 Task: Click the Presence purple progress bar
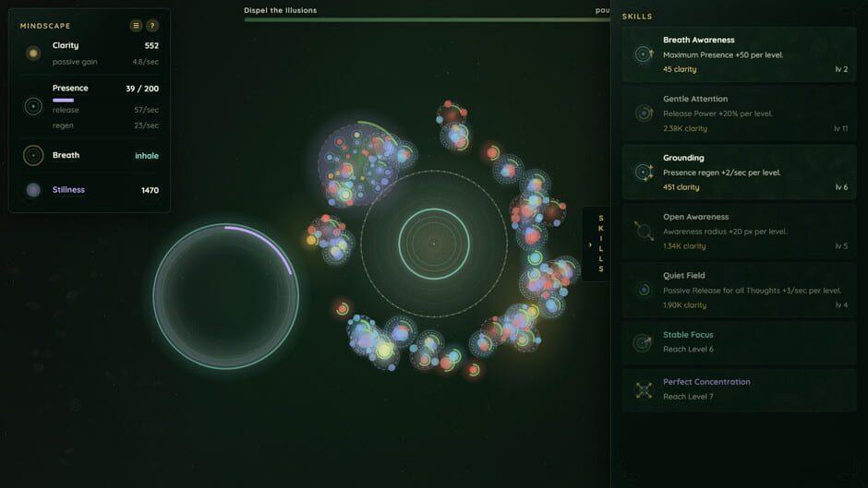63,101
